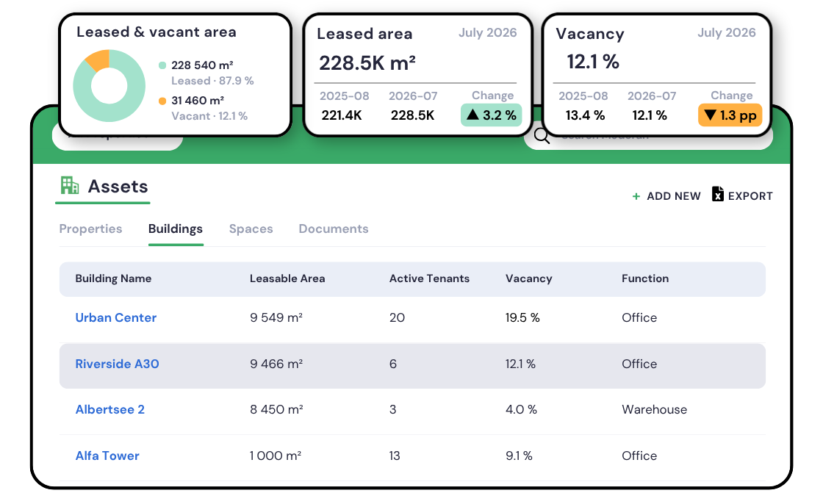The image size is (823, 504).
Task: Open the Alfa Tower building link
Action: [x=107, y=456]
